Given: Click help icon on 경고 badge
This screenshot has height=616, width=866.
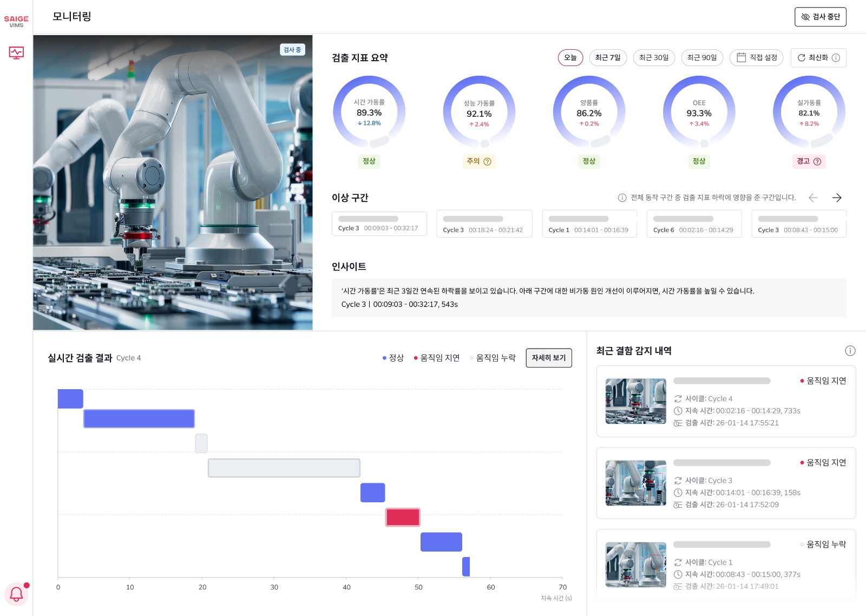Looking at the screenshot, I should pos(817,161).
